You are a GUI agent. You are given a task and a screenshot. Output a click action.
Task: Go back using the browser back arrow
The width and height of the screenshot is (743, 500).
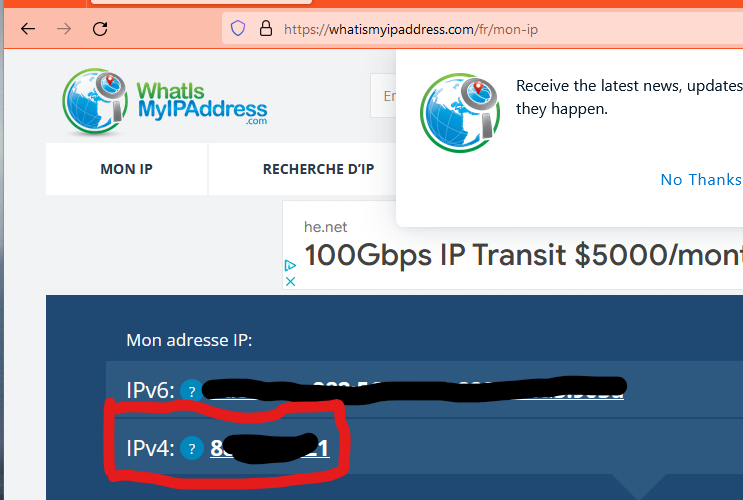pyautogui.click(x=28, y=29)
